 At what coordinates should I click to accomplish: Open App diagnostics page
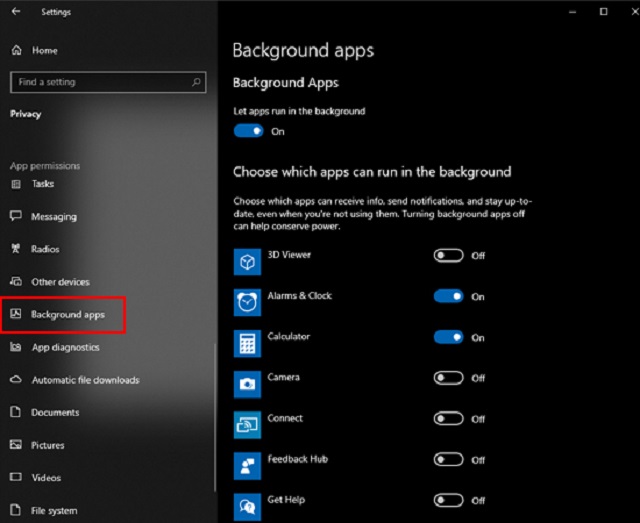[x=66, y=347]
